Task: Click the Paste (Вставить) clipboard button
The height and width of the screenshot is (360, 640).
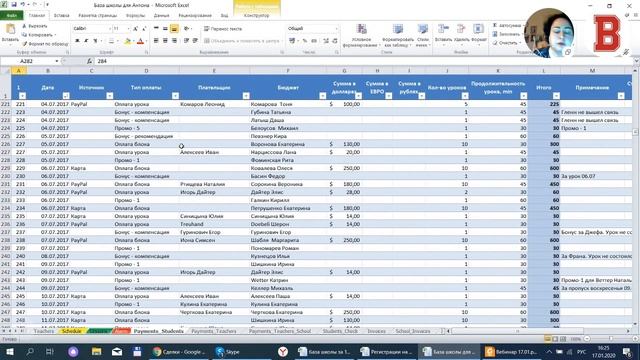Action: [x=10, y=33]
